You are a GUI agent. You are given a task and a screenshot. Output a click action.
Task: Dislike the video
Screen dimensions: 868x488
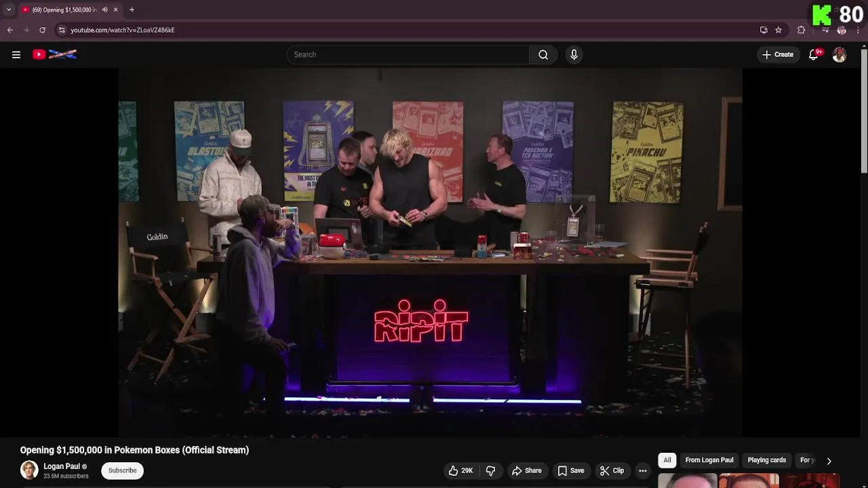(x=490, y=470)
